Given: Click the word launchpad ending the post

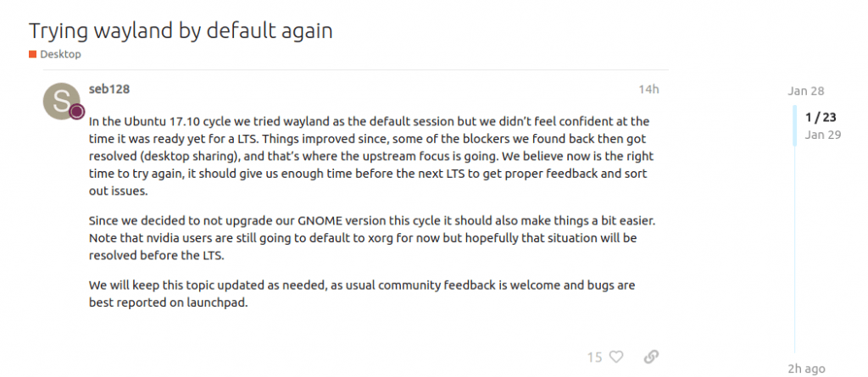Looking at the screenshot, I should [220, 303].
